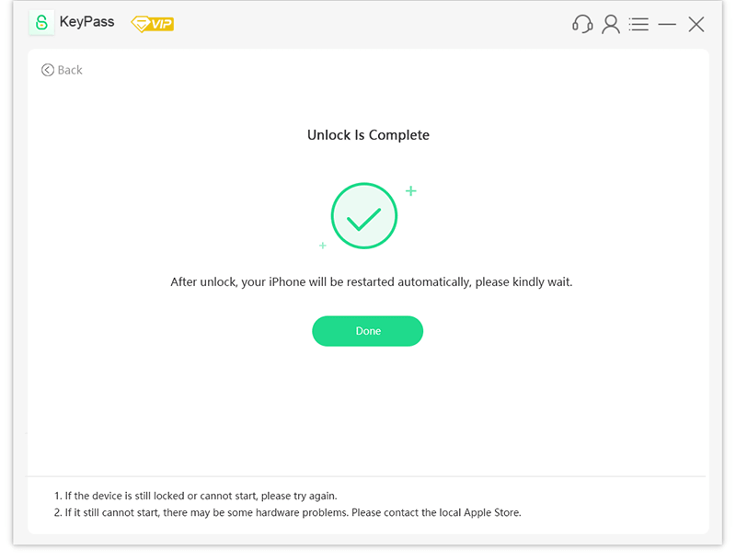Click the Back arrow circle icon

48,70
